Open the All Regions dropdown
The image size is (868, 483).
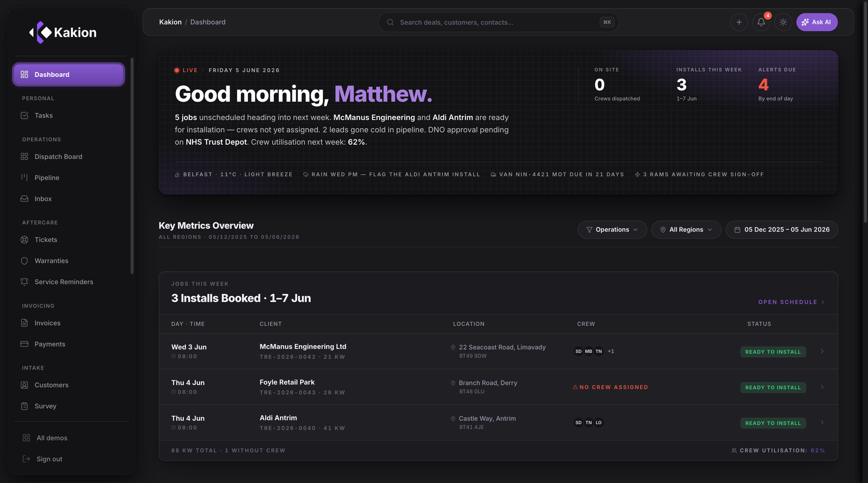(x=686, y=230)
